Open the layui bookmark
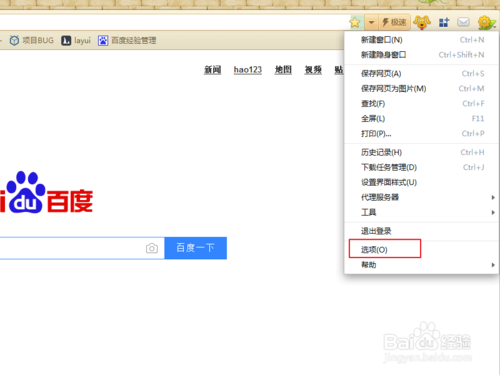 pyautogui.click(x=76, y=40)
